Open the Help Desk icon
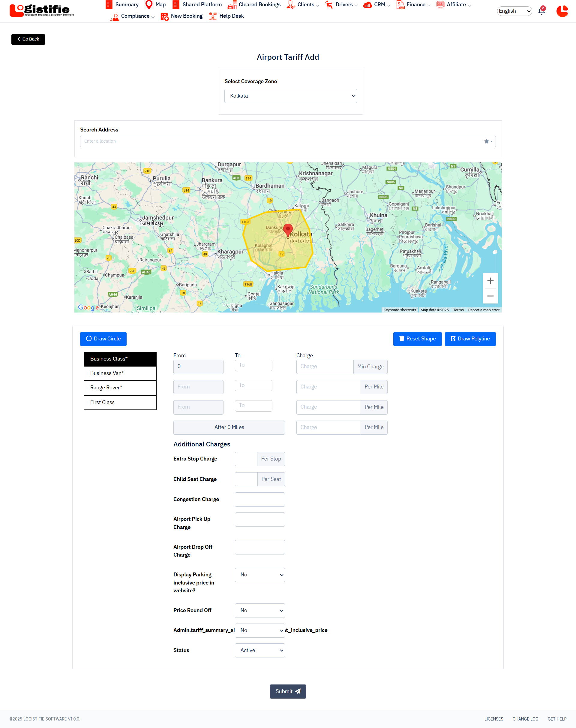This screenshot has width=576, height=728. (x=212, y=16)
